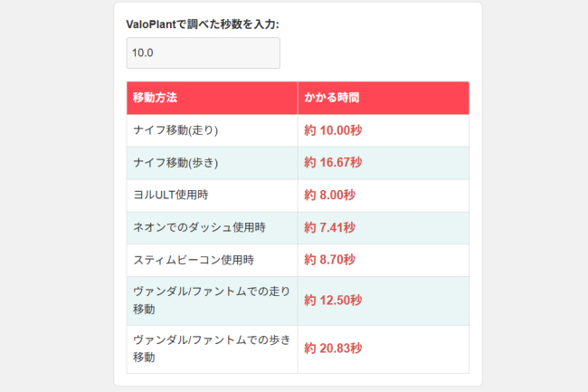The width and height of the screenshot is (588, 392).
Task: Select the ナイフ移動(走り) row label
Action: pyautogui.click(x=175, y=130)
